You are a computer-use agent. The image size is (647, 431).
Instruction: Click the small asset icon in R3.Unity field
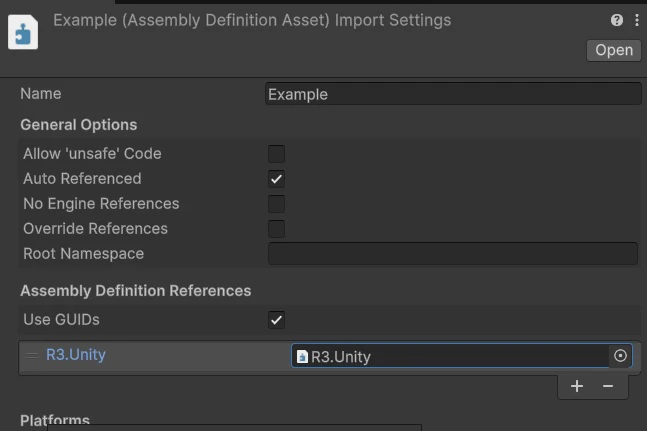click(x=302, y=357)
